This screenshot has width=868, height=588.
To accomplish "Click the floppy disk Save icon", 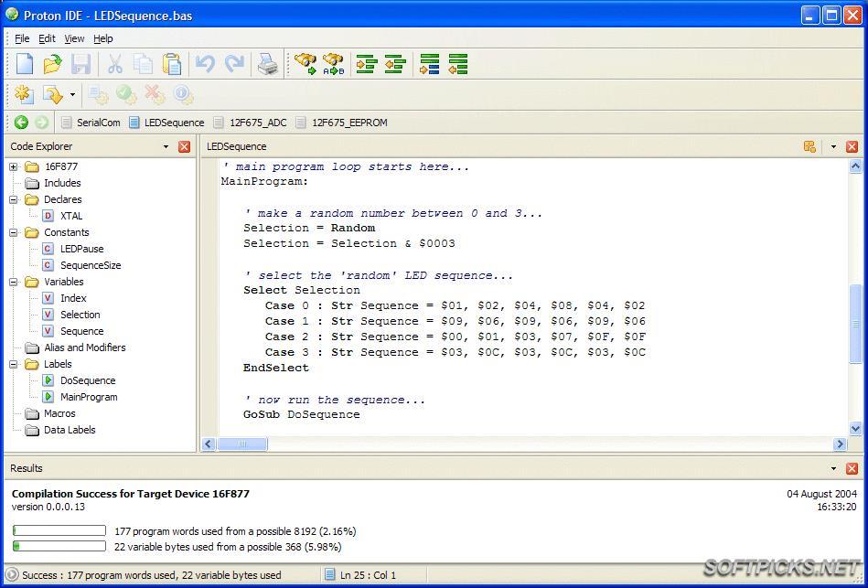I will pos(80,64).
